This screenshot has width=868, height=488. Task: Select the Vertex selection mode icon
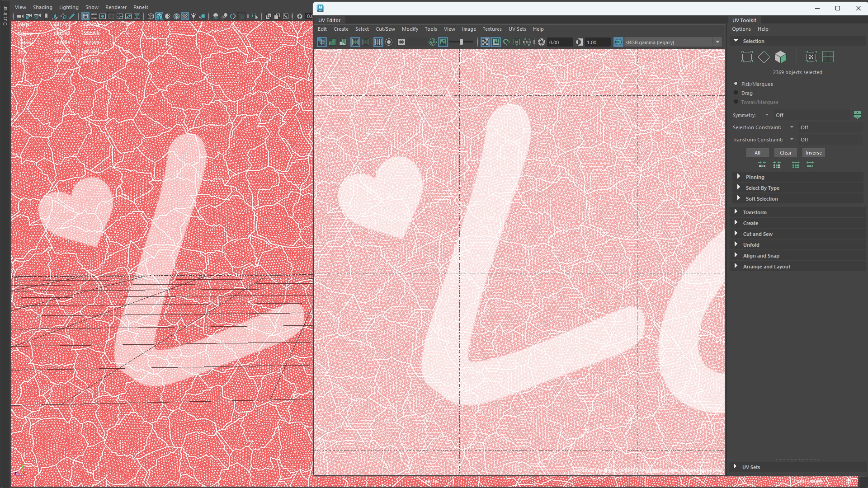(747, 57)
